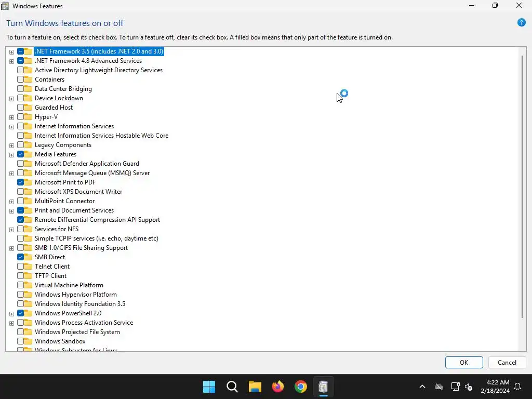Open the Windows Start menu
This screenshot has height=399, width=532.
[209, 387]
